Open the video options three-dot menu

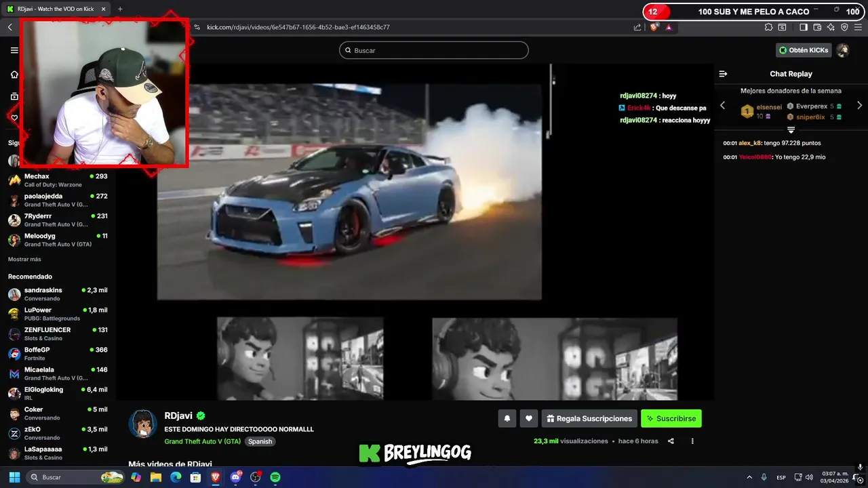click(692, 441)
